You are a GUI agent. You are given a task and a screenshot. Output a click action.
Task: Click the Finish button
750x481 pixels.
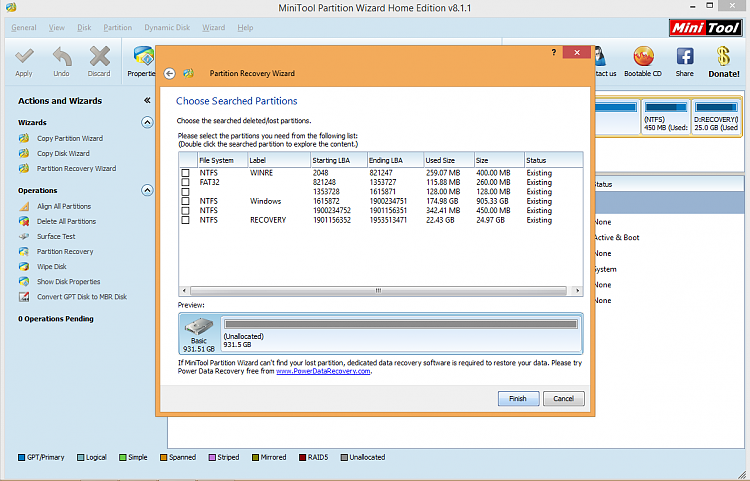518,398
